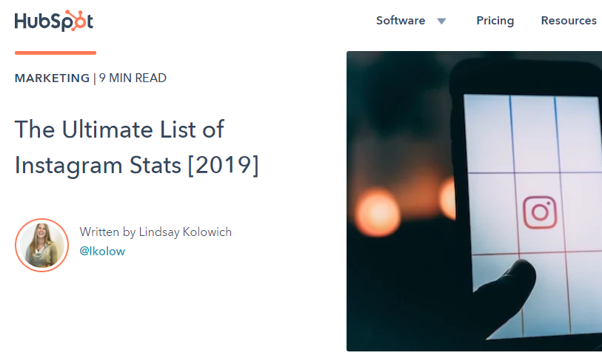Click the top-left grid cell on the phone screen
The image size is (602, 364).
[487, 133]
